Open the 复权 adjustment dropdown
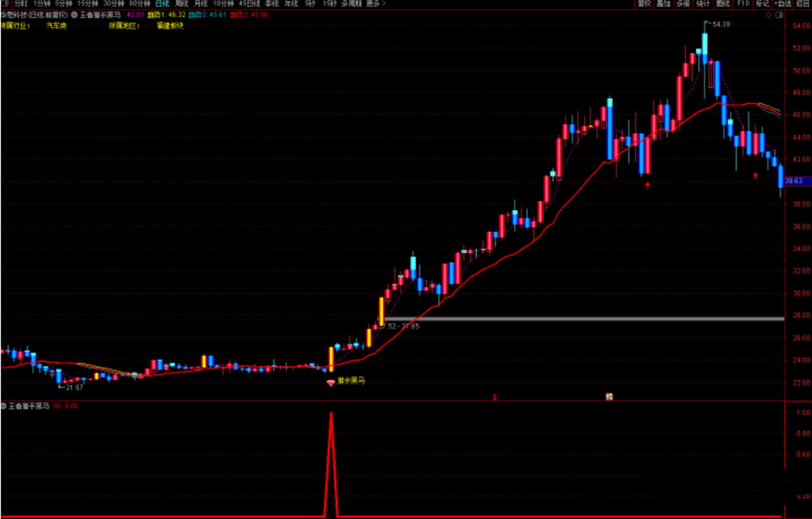The height and width of the screenshot is (519, 812). (644, 4)
